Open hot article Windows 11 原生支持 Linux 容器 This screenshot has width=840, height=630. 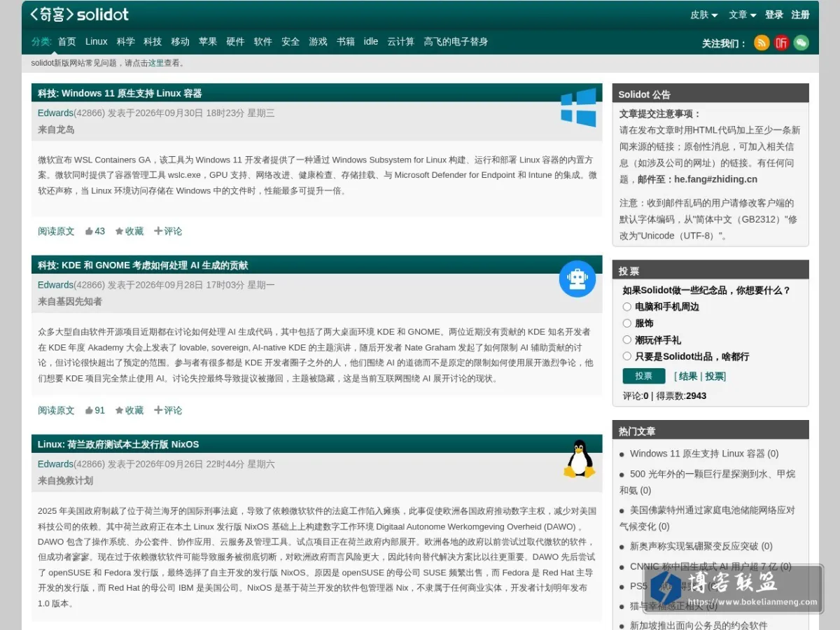tap(697, 454)
